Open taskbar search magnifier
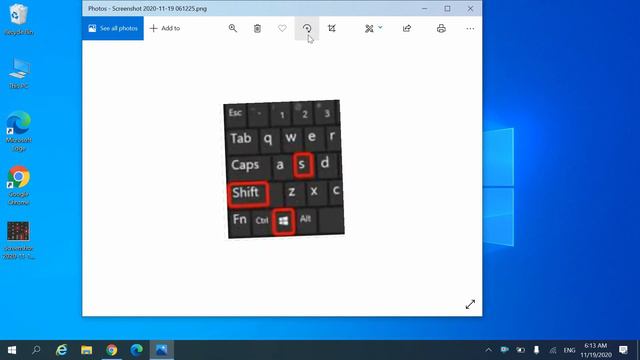 pos(36,350)
